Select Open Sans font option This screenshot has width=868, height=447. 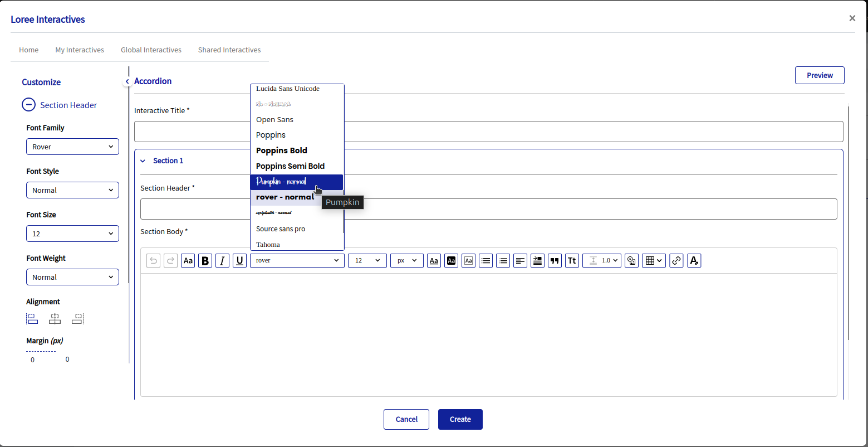pos(297,120)
